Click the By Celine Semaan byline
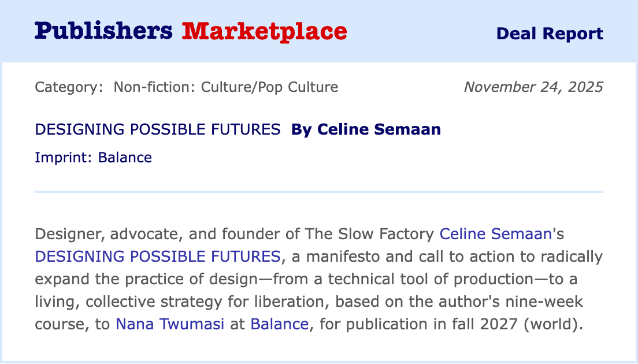The image size is (638, 364). (x=366, y=129)
